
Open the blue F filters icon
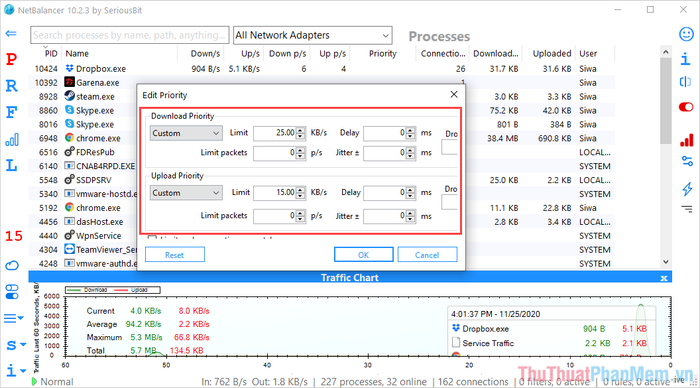11,112
